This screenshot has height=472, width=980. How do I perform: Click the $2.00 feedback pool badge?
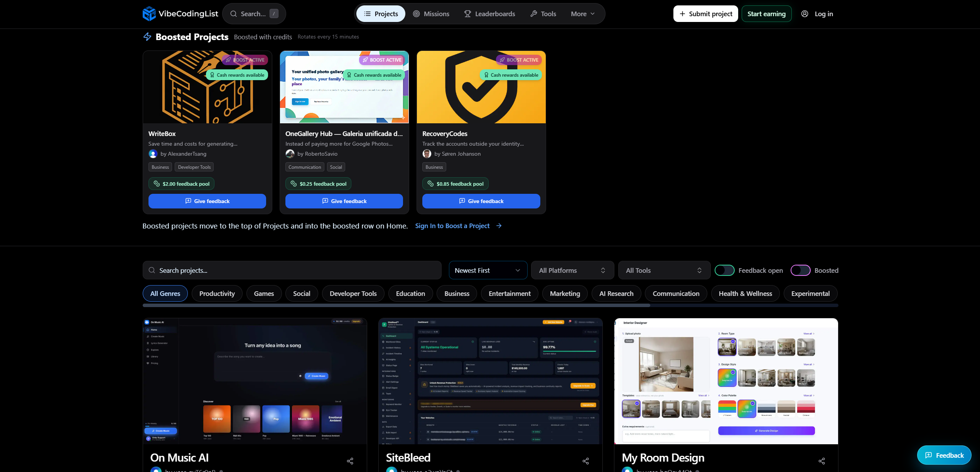[181, 184]
